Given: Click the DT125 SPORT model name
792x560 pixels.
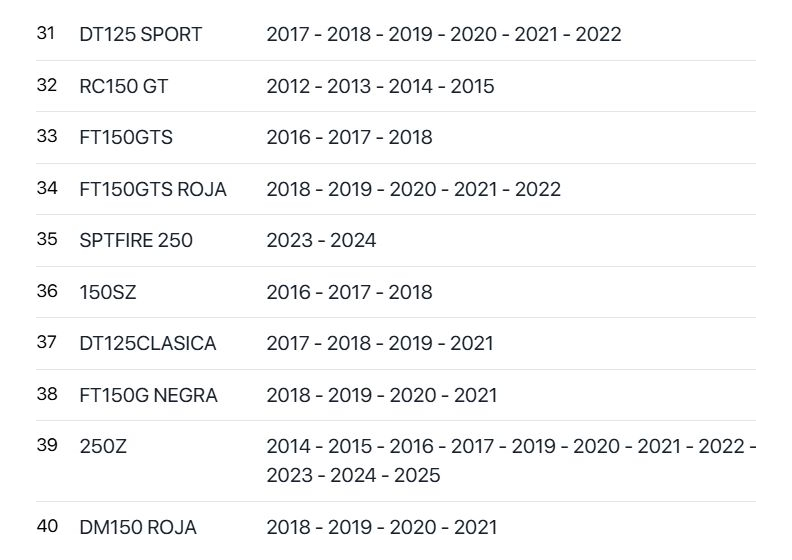Looking at the screenshot, I should tap(140, 35).
